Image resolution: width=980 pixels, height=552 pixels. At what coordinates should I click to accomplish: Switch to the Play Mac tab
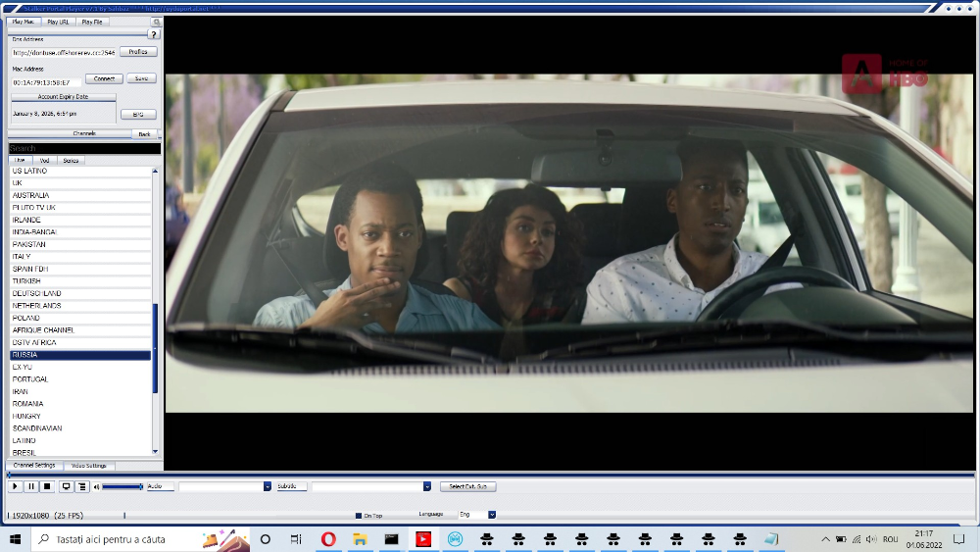click(x=24, y=22)
